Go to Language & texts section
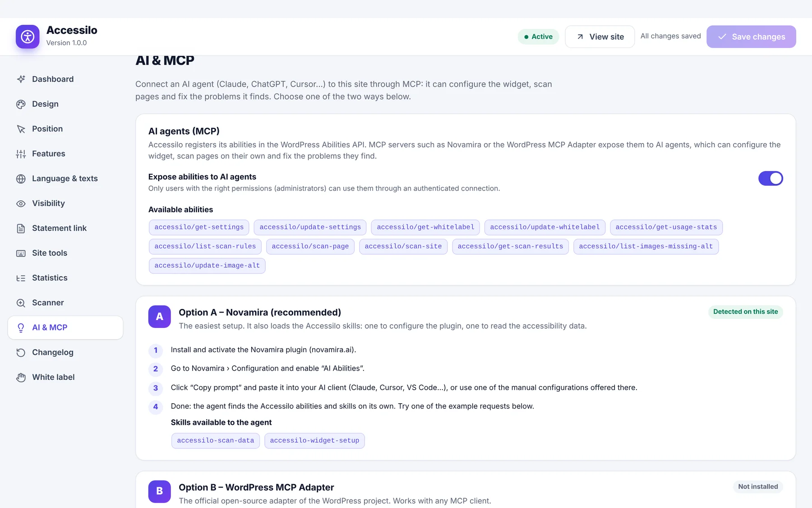This screenshot has width=812, height=508. (65, 178)
